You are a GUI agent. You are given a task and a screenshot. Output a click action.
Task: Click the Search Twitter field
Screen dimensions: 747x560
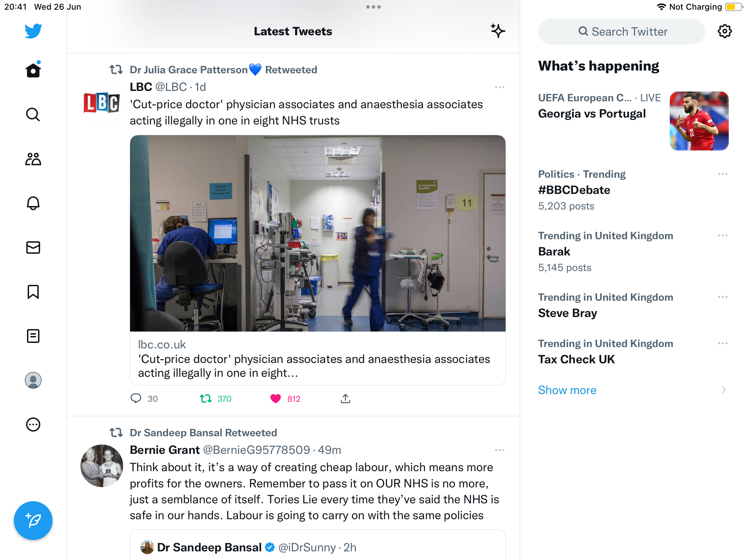pyautogui.click(x=621, y=31)
